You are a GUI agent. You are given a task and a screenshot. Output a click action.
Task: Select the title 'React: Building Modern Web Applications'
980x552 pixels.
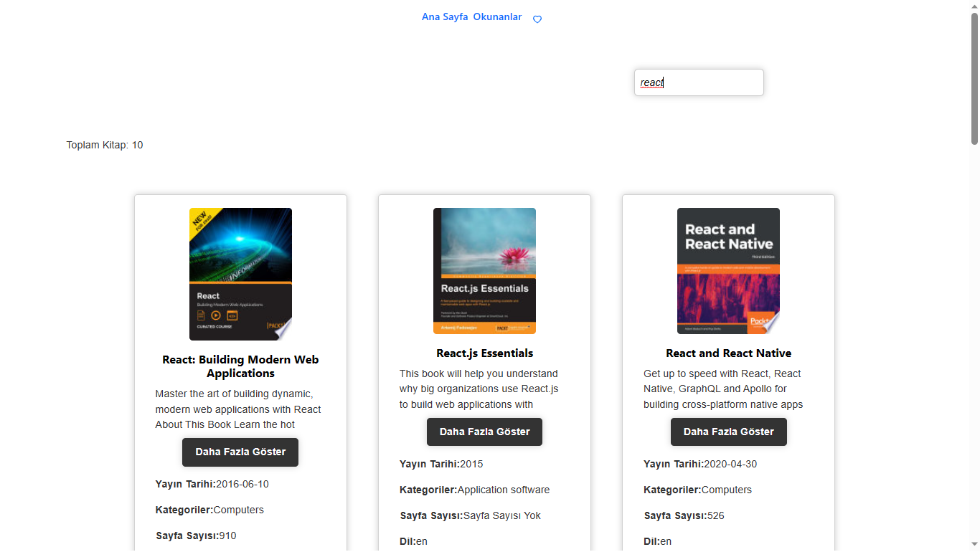(x=240, y=366)
